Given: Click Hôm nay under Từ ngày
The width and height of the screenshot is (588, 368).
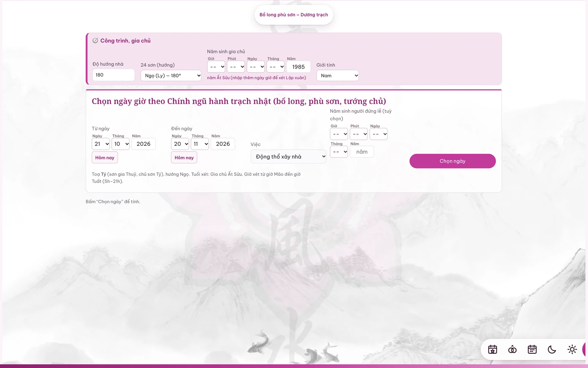Looking at the screenshot, I should (105, 158).
